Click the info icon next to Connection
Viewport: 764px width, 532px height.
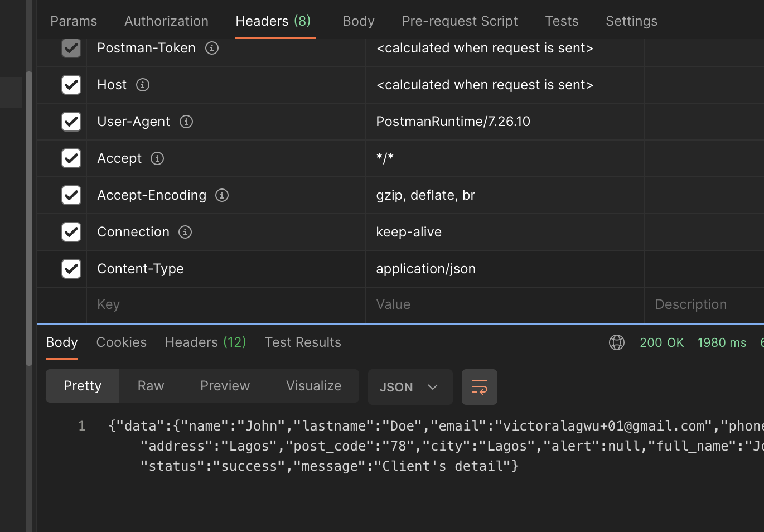[185, 232]
